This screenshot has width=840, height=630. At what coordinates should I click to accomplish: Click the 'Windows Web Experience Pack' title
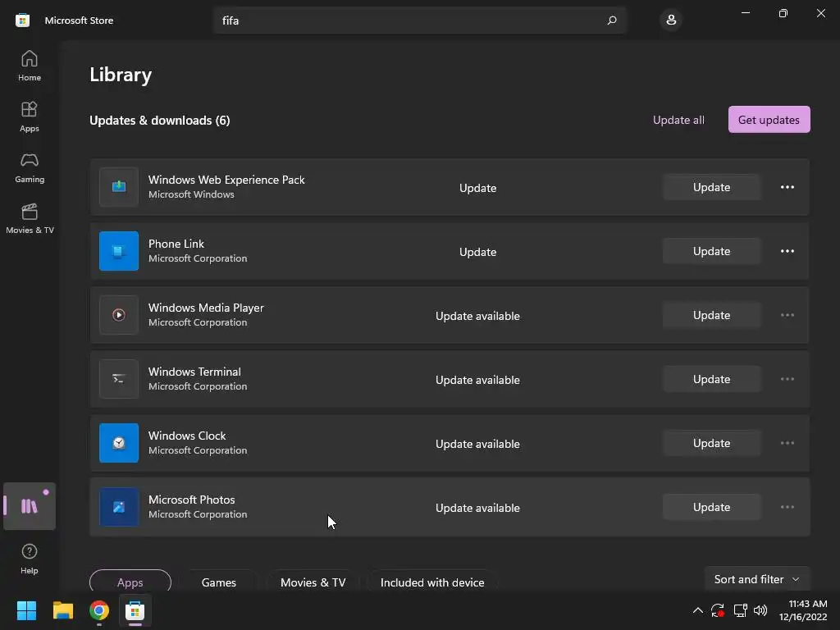pyautogui.click(x=226, y=180)
